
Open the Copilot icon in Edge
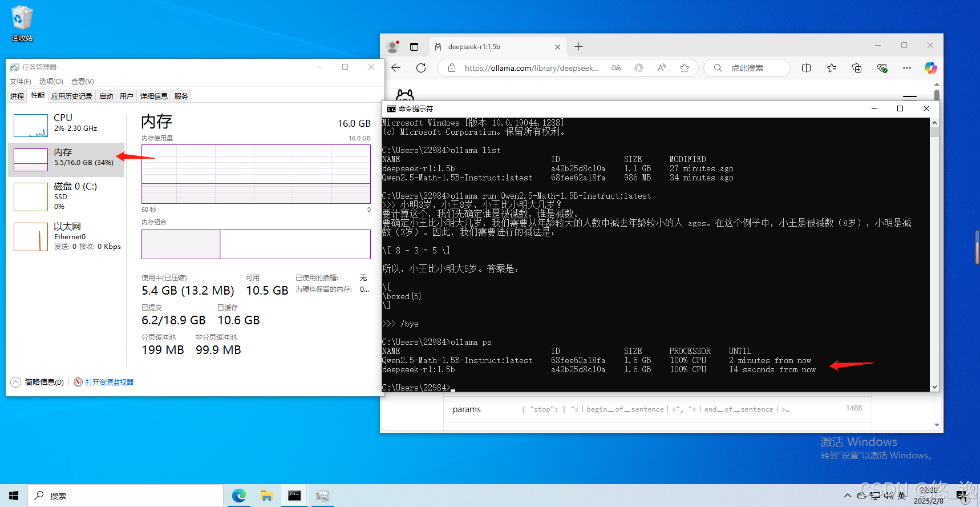(931, 68)
